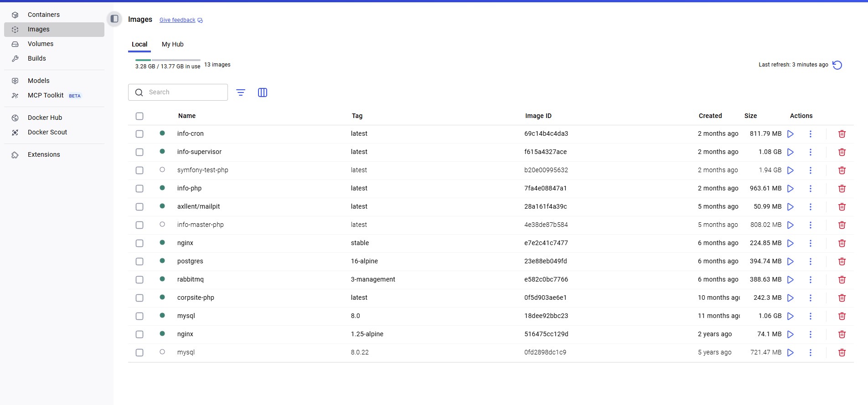The height and width of the screenshot is (405, 868).
Task: Open more actions for info-supervisor
Action: tap(811, 152)
